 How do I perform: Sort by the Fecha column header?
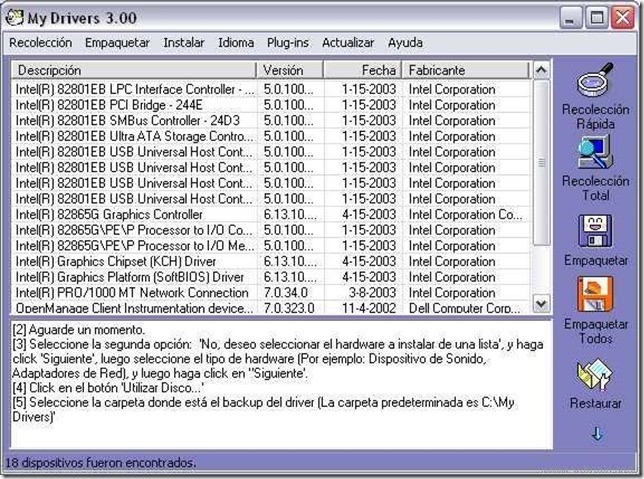coord(363,70)
